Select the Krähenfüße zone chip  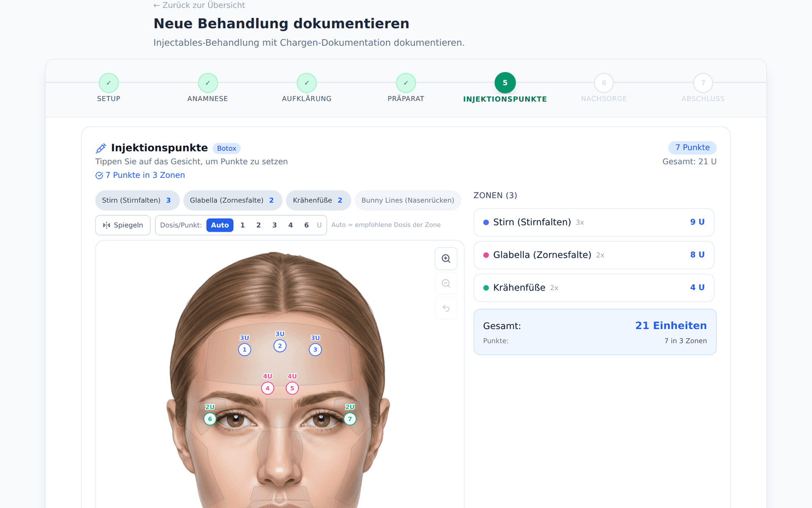tap(318, 200)
